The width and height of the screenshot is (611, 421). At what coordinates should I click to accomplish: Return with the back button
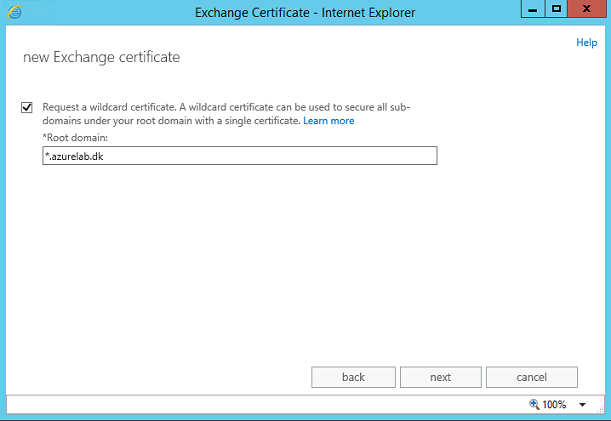353,377
